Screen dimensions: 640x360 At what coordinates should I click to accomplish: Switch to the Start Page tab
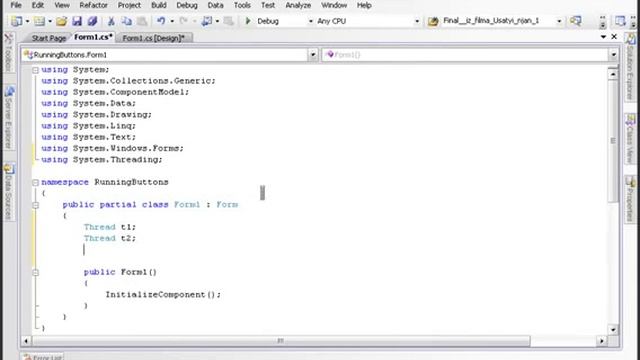click(x=49, y=38)
